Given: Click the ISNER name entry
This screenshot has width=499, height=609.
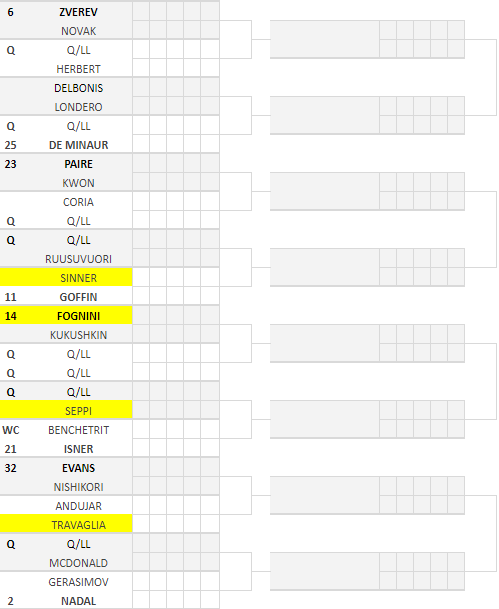Looking at the screenshot, I should [78, 449].
